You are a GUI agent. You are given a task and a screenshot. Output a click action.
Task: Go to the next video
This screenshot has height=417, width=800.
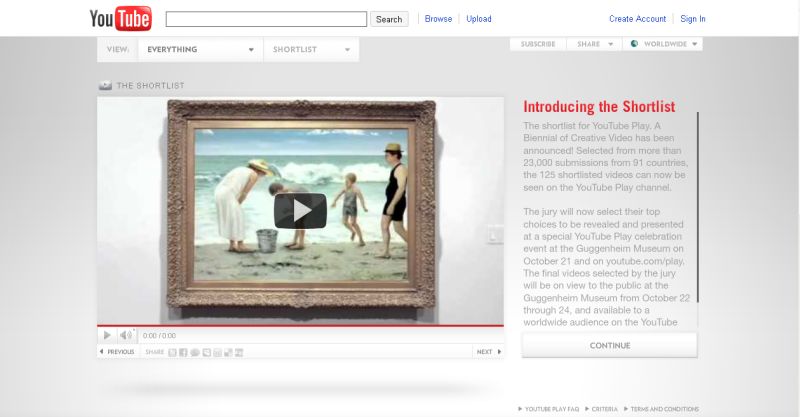(x=489, y=352)
